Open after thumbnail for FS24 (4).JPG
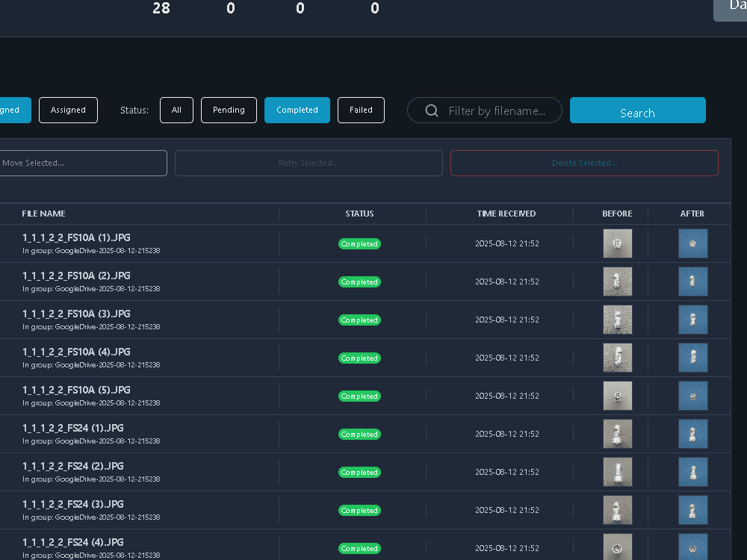This screenshot has width=747, height=560. coord(692,547)
